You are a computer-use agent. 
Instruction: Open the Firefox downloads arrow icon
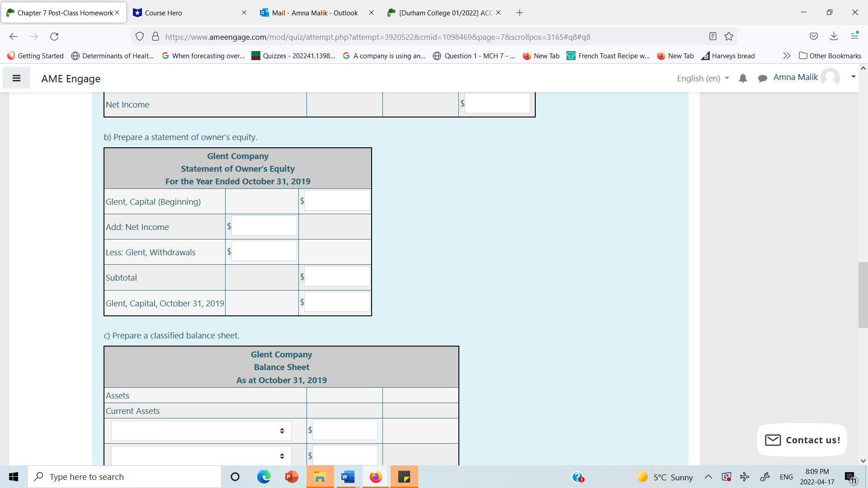tap(834, 37)
